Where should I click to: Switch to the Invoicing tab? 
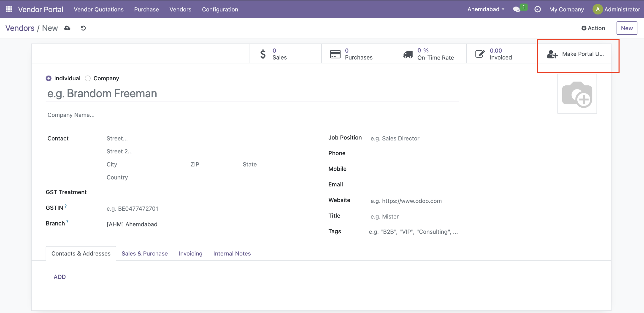tap(191, 253)
